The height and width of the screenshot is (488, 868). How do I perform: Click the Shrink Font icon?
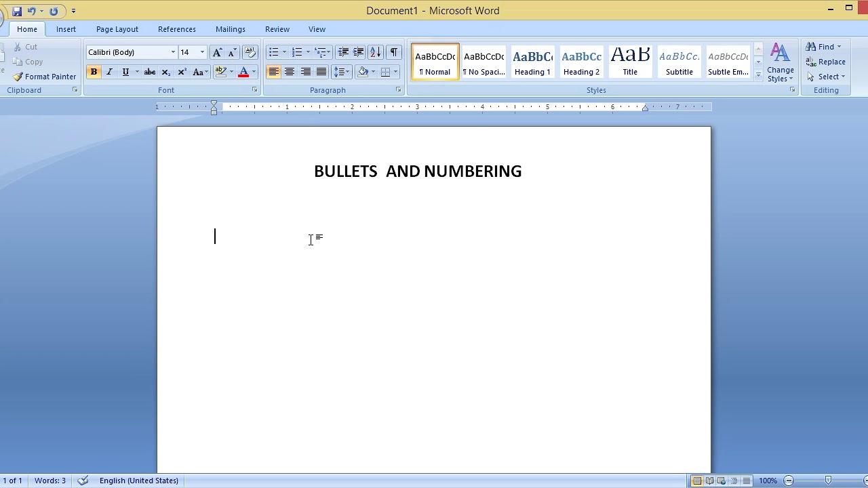(232, 52)
